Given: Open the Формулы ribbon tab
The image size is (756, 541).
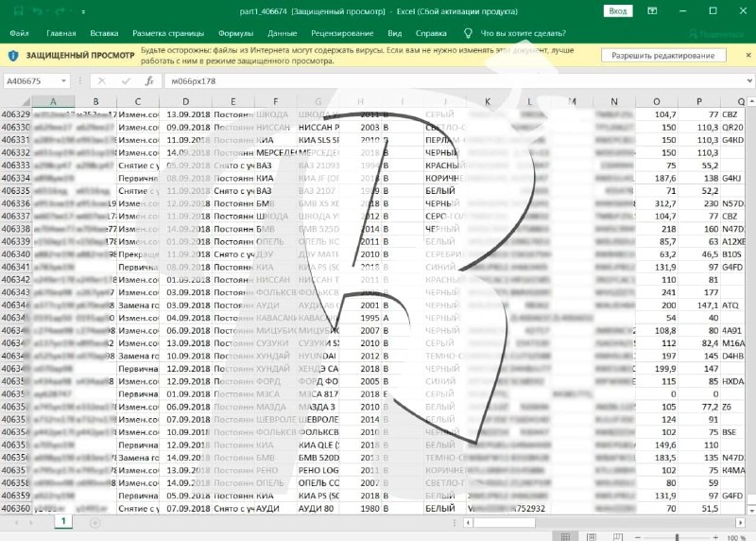Looking at the screenshot, I should tap(235, 33).
